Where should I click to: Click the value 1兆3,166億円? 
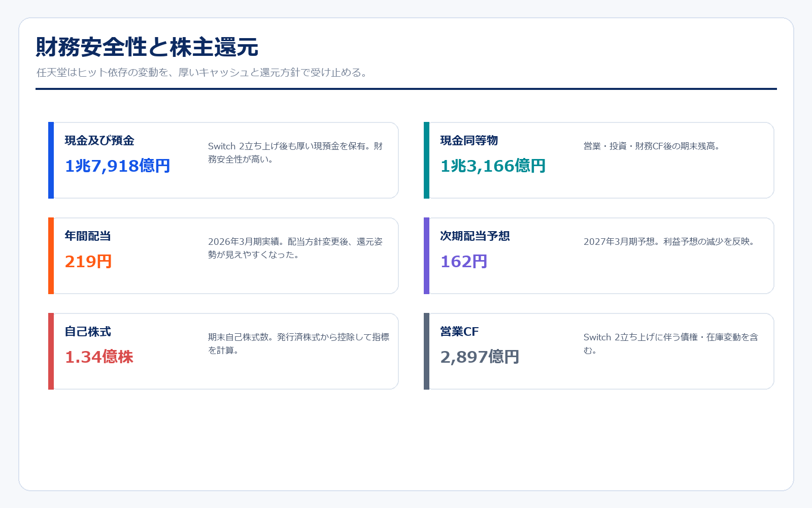(493, 166)
